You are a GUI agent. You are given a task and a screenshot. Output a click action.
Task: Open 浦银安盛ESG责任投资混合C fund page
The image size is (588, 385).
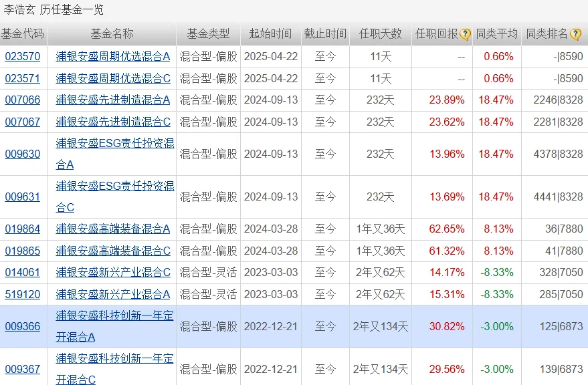click(x=115, y=197)
